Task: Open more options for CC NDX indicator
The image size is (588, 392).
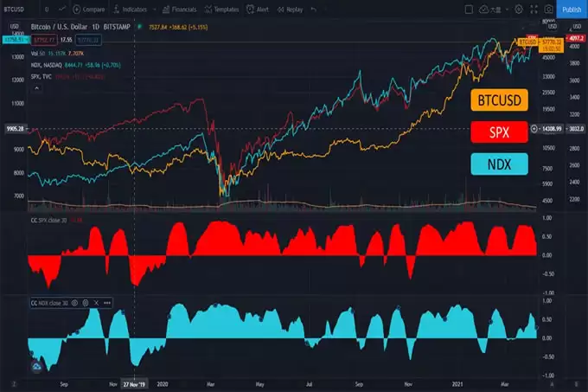Action: (x=108, y=304)
